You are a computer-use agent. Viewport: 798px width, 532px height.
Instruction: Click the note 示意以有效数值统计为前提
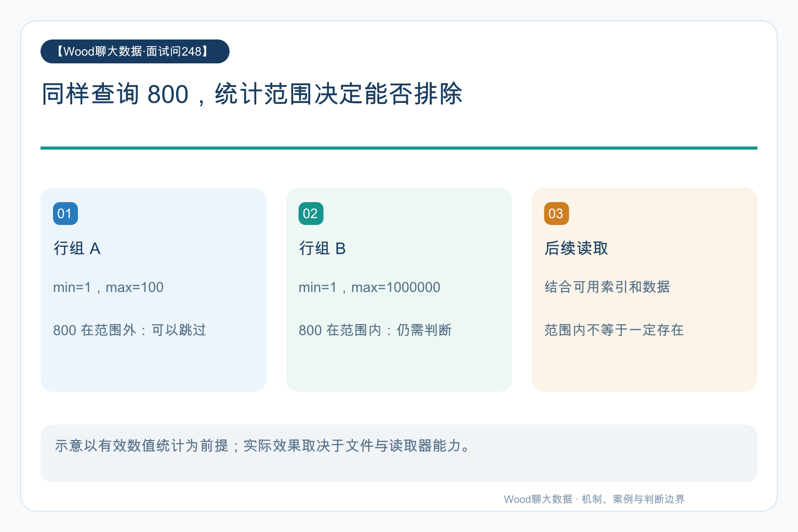point(141,446)
